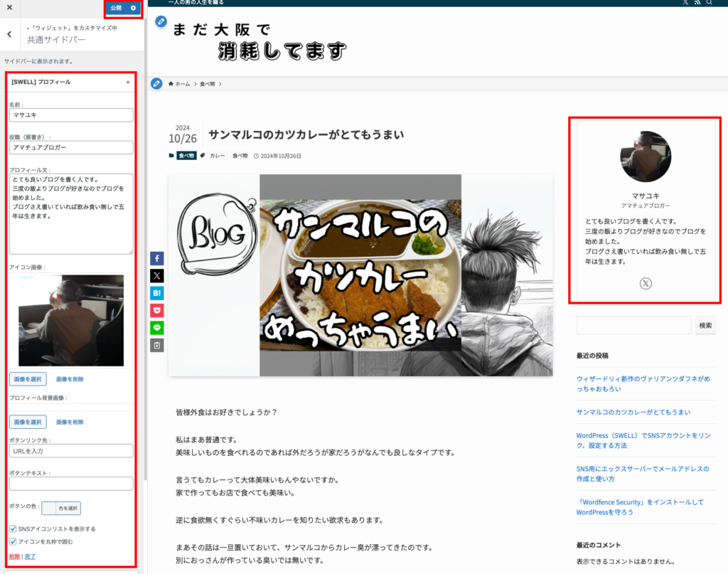Go back with the left chevron arrow
728x574 pixels.
(9, 34)
